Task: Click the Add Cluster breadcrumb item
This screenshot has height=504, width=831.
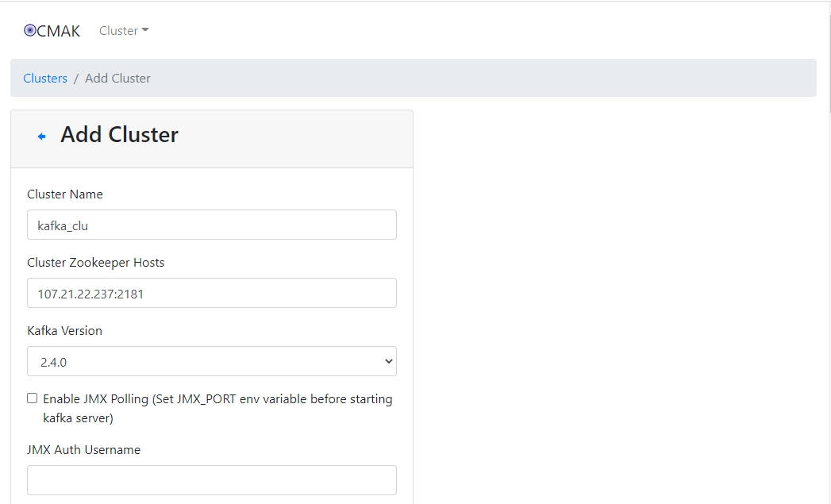Action: click(x=117, y=78)
